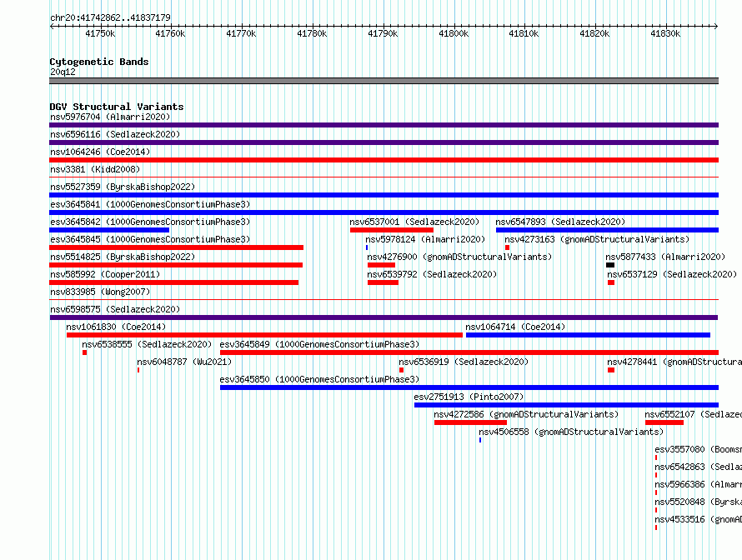Image resolution: width=742 pixels, height=560 pixels.
Task: Click the DGV Structural Variants track title
Action: tap(117, 107)
